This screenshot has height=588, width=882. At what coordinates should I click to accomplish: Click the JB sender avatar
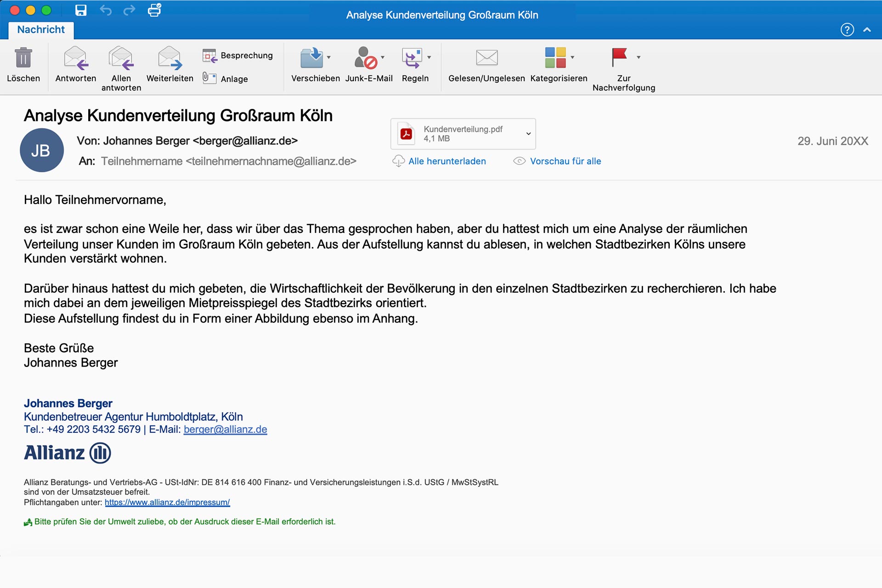coord(41,150)
